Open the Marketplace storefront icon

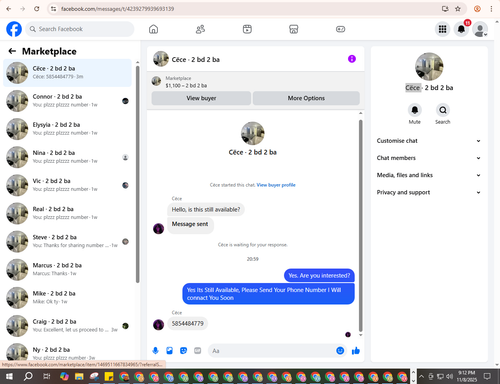293,29
